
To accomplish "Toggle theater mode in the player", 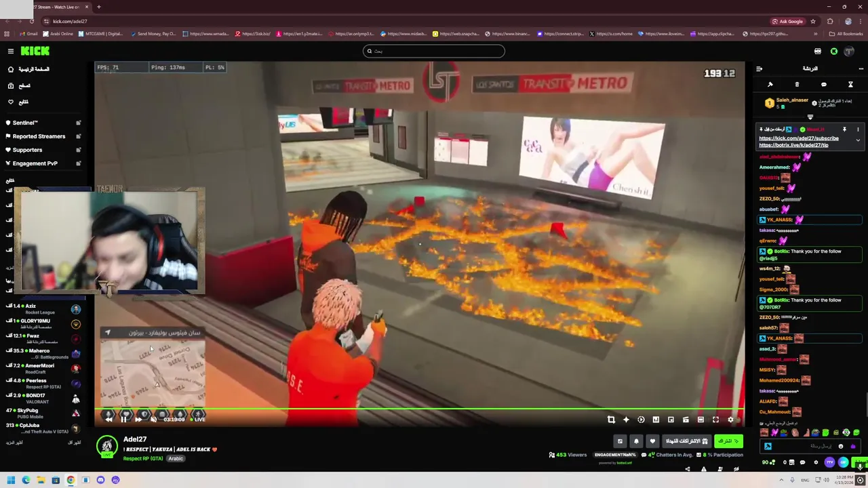I will coord(701,420).
